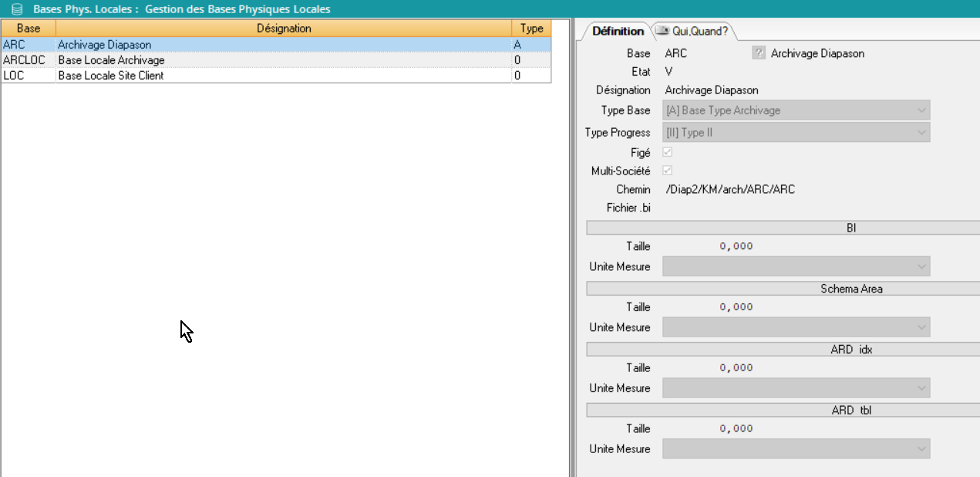
Task: Open Unite Mesure dropdown under ARD tbl
Action: tap(796, 449)
